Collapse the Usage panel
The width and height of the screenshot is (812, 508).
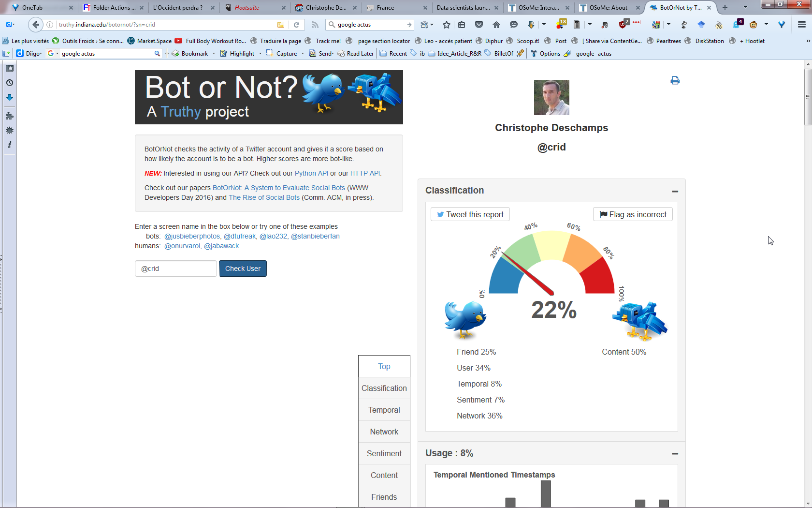tap(675, 454)
